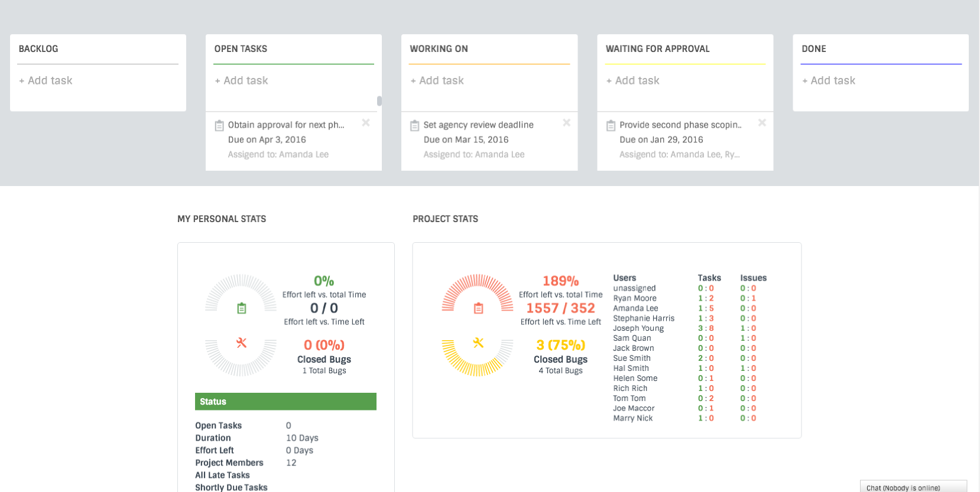Open the Obtain approval for next phase task
980x492 pixels.
point(286,125)
